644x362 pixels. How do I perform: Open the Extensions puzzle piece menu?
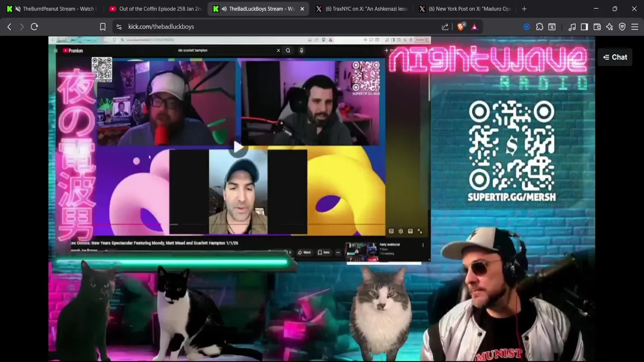click(539, 27)
